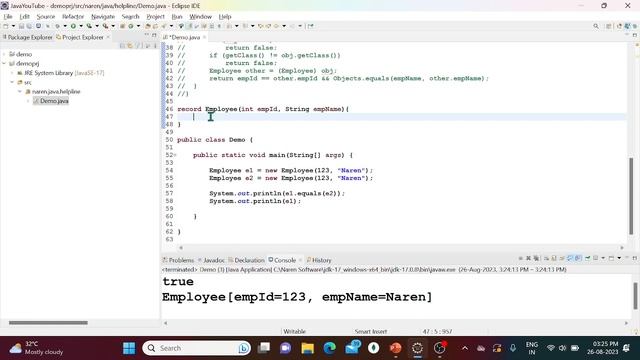The image size is (640, 360).
Task: Select Demo.java in the project tree
Action: (x=51, y=101)
